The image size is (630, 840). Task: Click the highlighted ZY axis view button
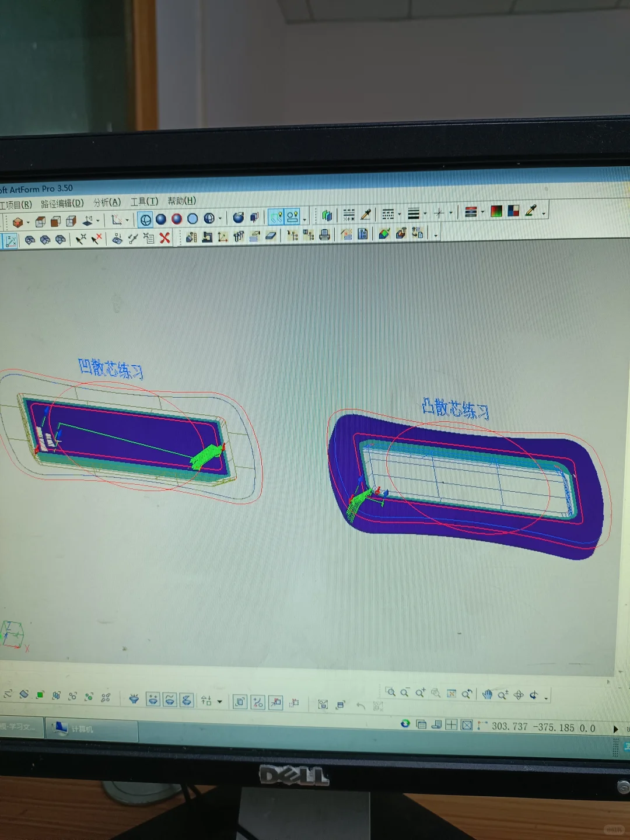pyautogui.click(x=10, y=241)
